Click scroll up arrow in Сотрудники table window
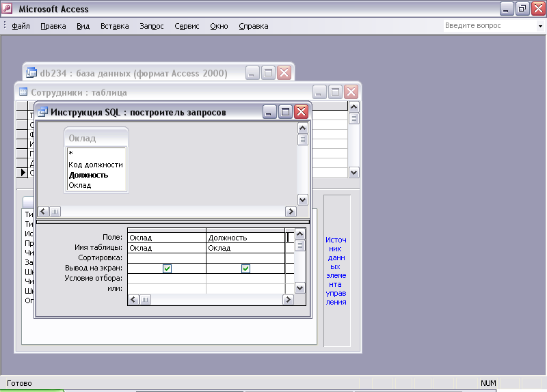 [353, 107]
